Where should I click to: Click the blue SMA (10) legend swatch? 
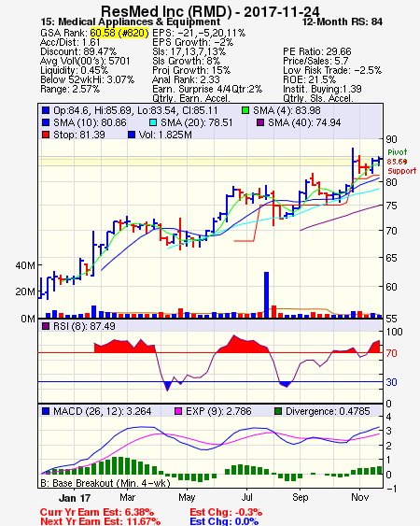pyautogui.click(x=46, y=122)
